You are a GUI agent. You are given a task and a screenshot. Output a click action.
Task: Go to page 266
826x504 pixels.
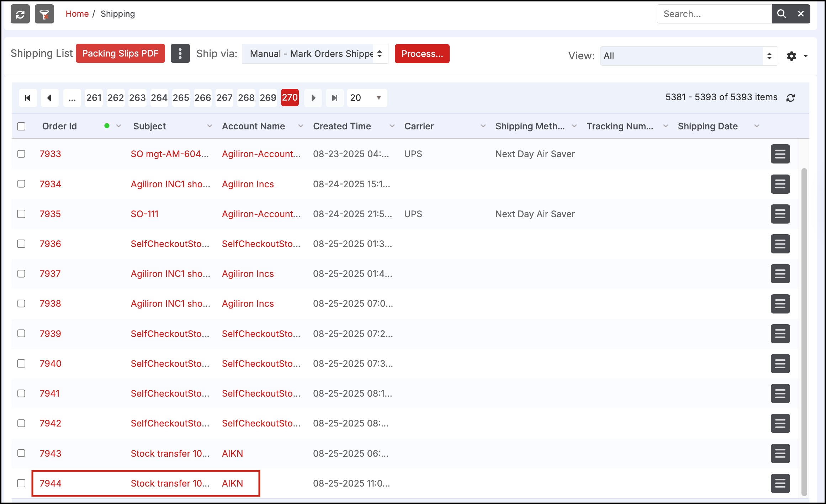203,98
